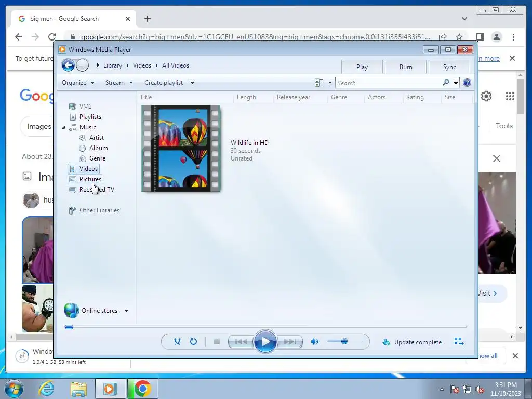Open a new Chrome tab

(147, 19)
